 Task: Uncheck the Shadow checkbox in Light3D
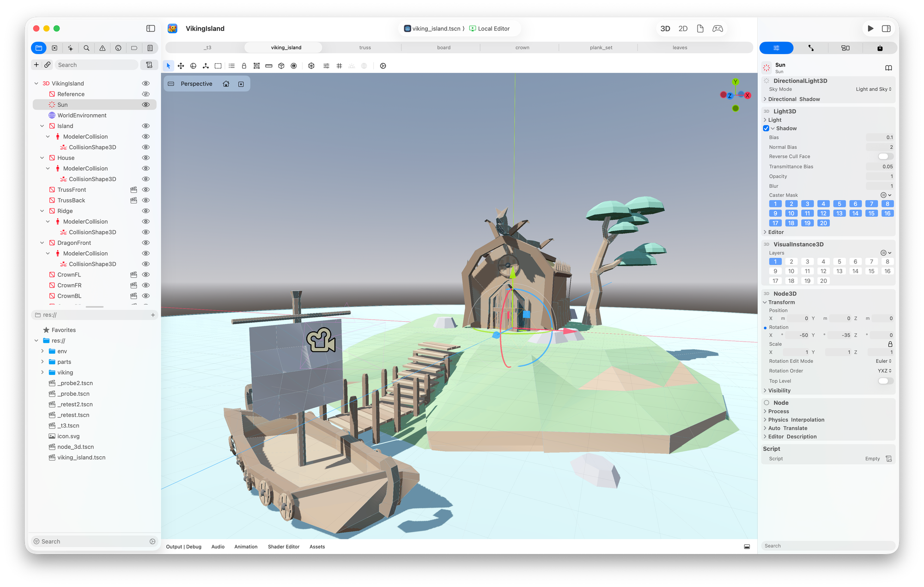tap(766, 128)
